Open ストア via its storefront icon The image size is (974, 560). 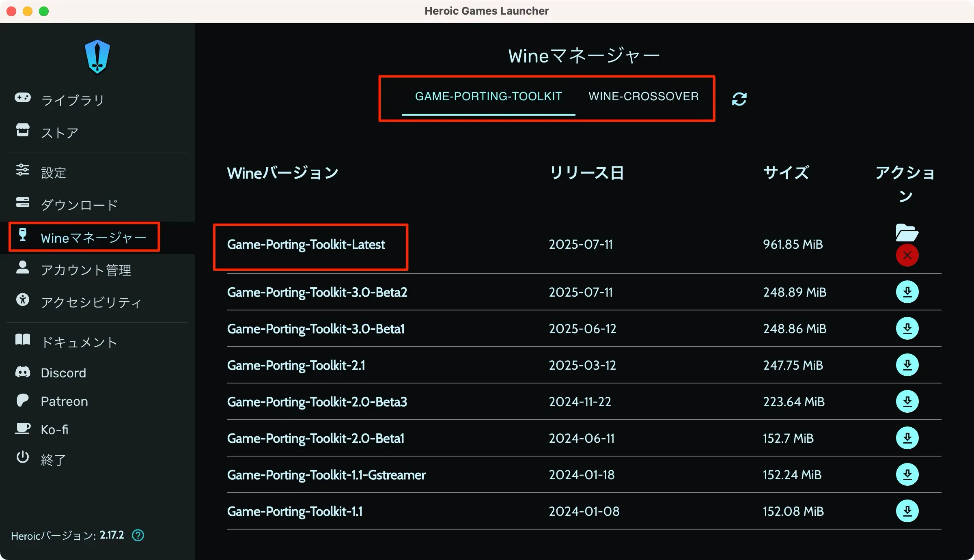(23, 130)
